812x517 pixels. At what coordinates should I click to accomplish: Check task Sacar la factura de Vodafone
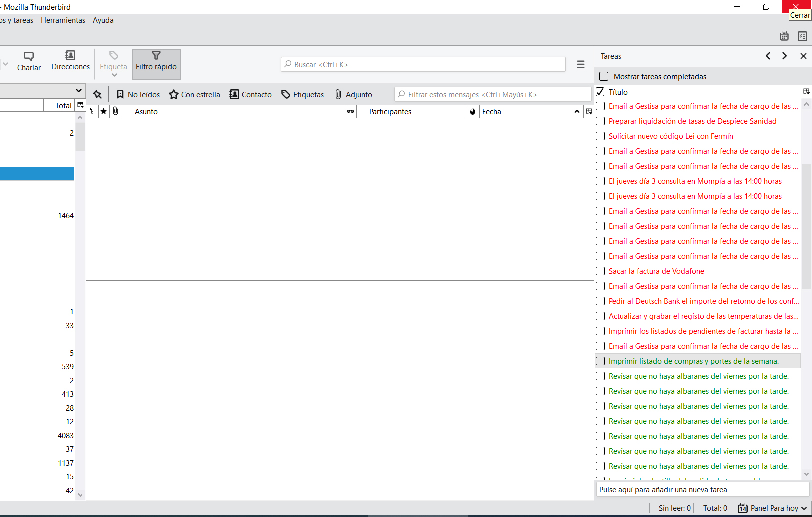pos(600,271)
